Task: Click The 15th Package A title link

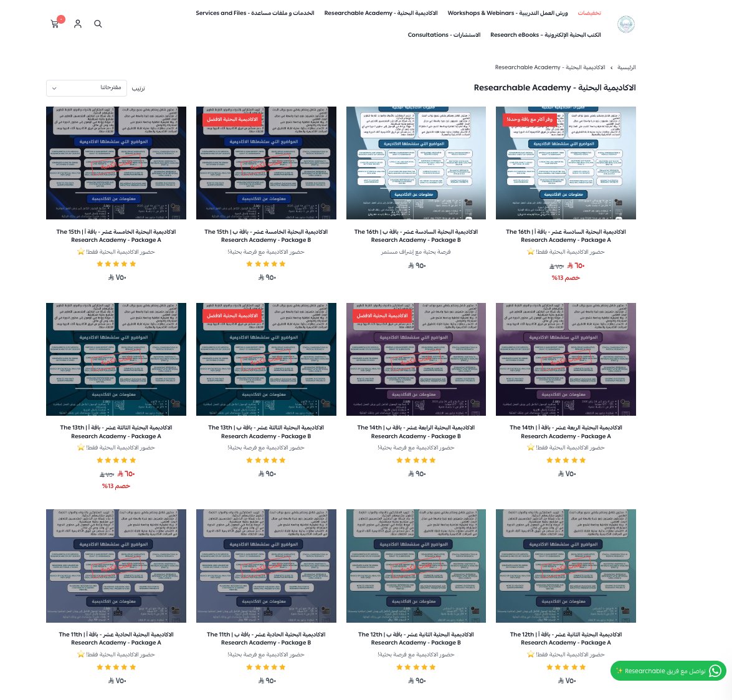Action: (116, 236)
